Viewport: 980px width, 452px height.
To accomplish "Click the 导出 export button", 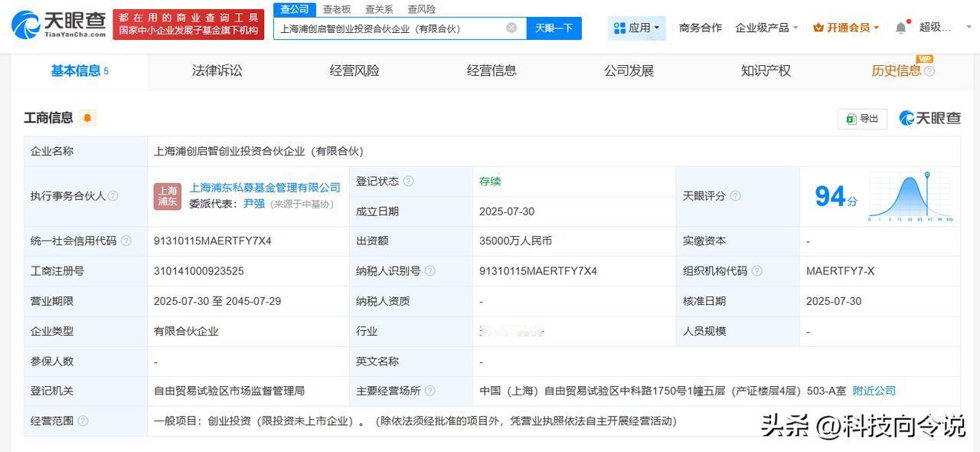I will tap(862, 119).
